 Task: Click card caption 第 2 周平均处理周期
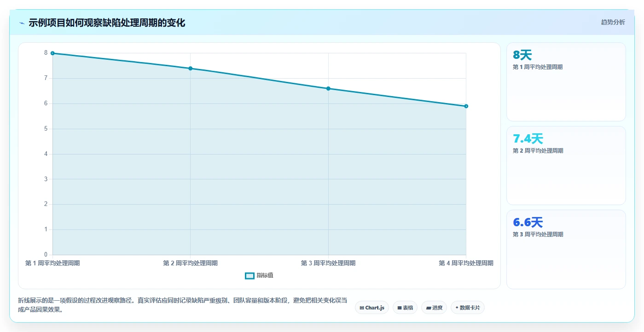tap(538, 151)
